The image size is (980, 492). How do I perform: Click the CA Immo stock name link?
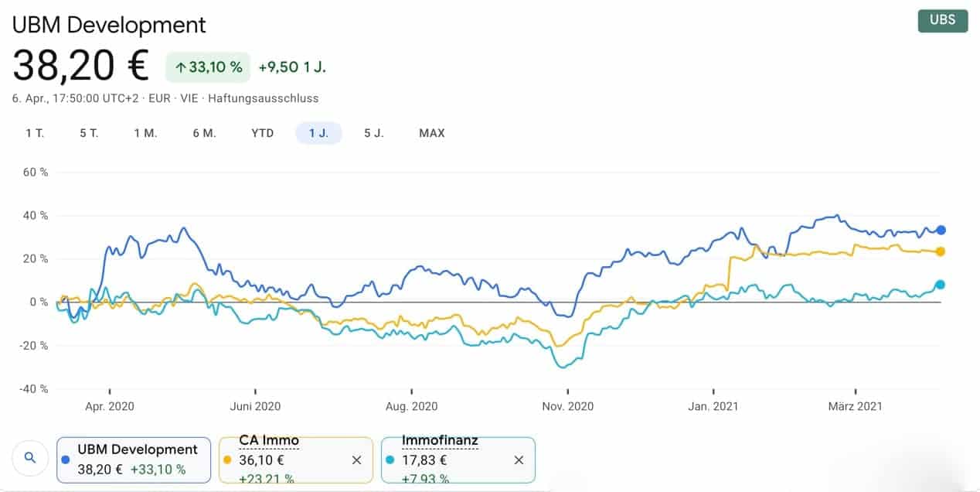269,441
